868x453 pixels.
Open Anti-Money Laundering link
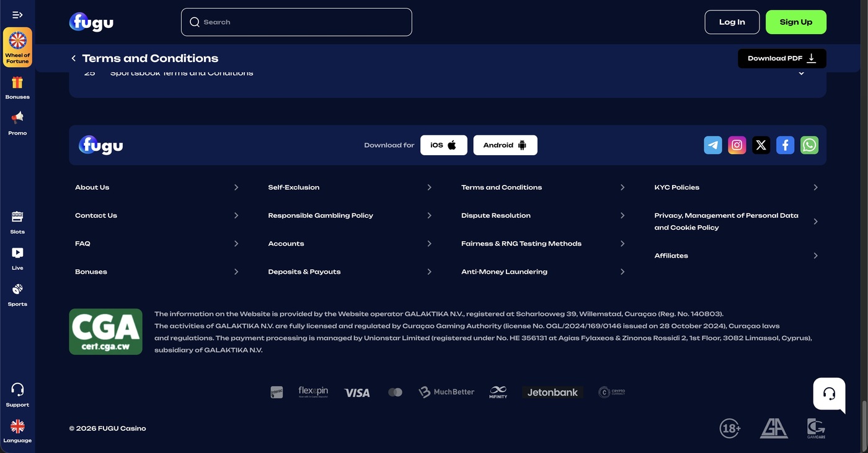tap(544, 272)
